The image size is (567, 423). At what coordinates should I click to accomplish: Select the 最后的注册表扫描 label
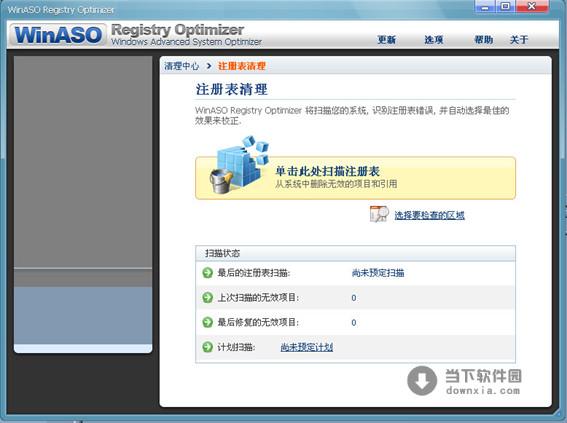coord(254,273)
